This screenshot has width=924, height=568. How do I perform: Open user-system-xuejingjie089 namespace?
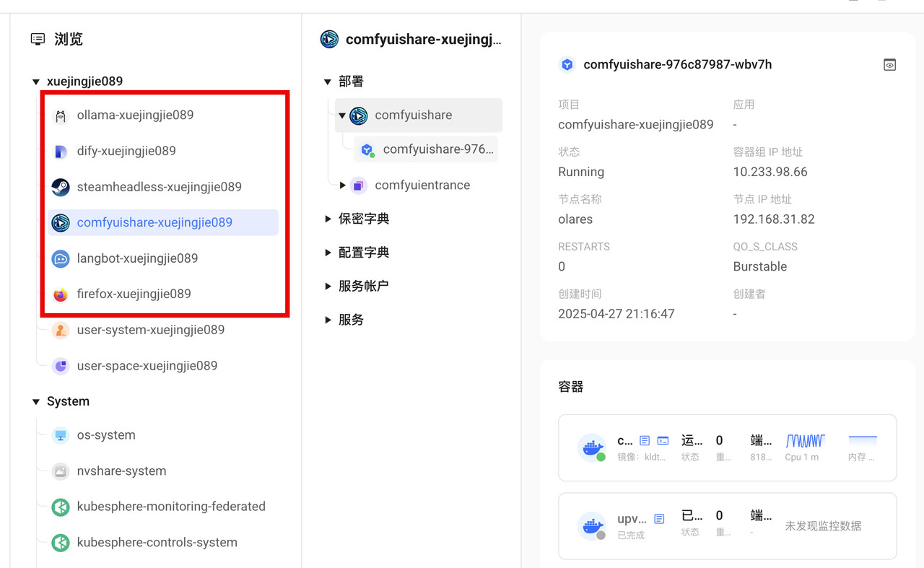coord(151,330)
